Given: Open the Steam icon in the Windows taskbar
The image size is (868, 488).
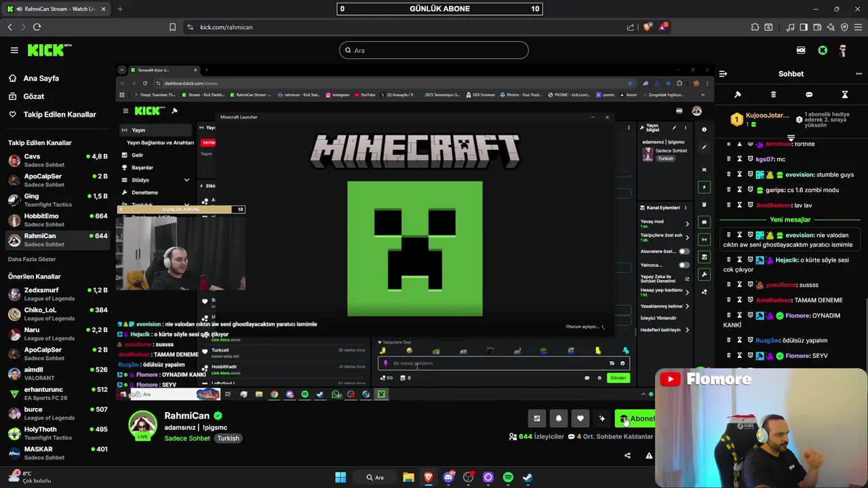Looking at the screenshot, I should 528,477.
